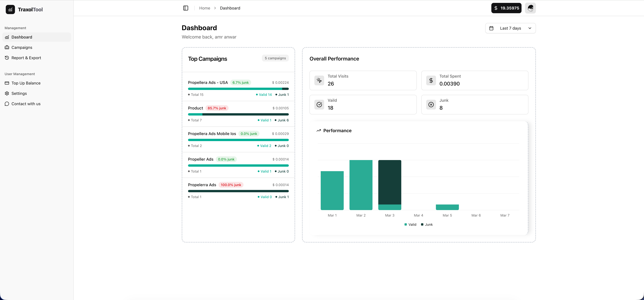Open Campaigns from the sidebar

(22, 47)
